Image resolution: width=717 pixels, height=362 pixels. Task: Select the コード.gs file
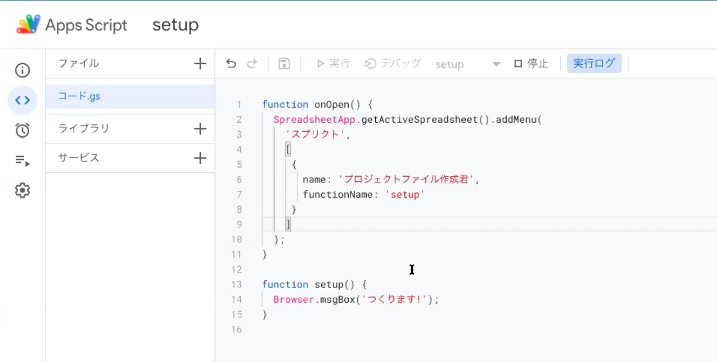tap(130, 96)
